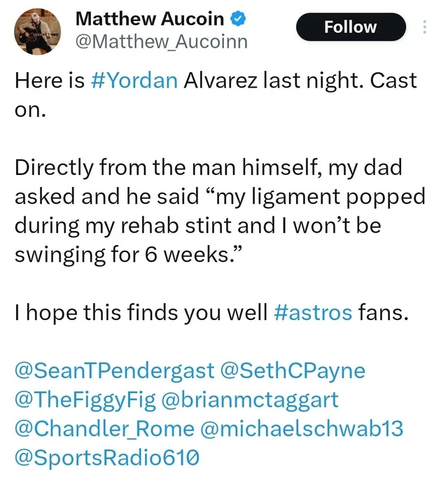The width and height of the screenshot is (448, 486).
Task: Go to the @michaelschwab13 profile mention
Action: coord(302,429)
